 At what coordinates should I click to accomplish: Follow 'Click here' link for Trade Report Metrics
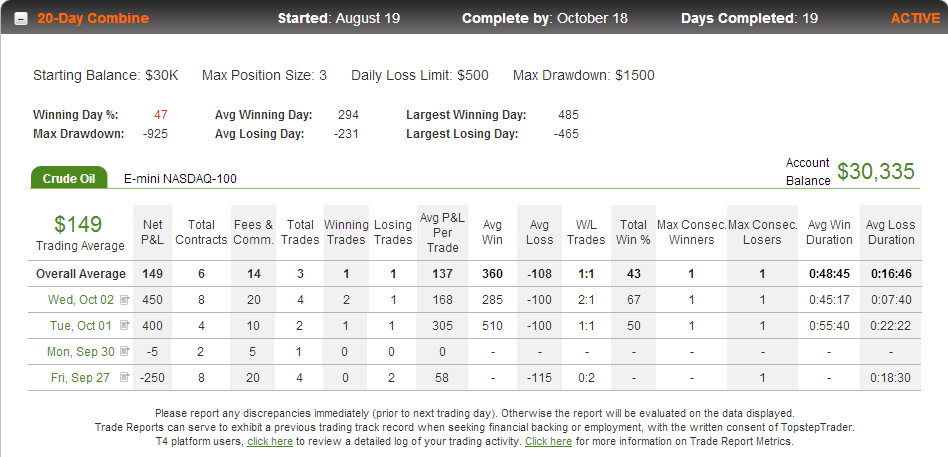click(548, 442)
